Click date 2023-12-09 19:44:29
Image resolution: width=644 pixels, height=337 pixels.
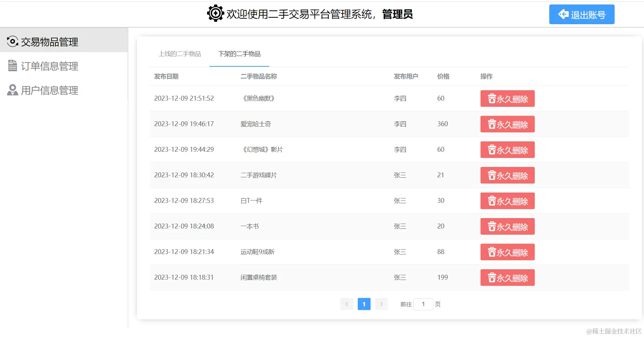[184, 150]
